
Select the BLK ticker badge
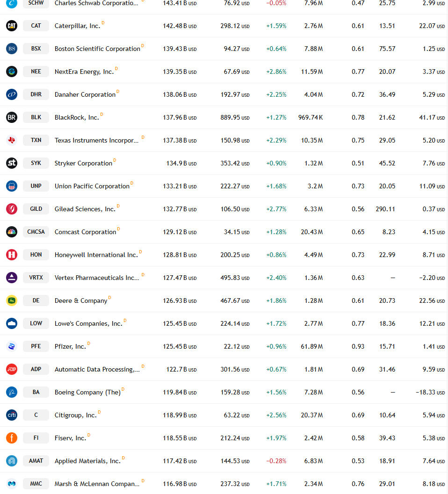click(x=36, y=117)
